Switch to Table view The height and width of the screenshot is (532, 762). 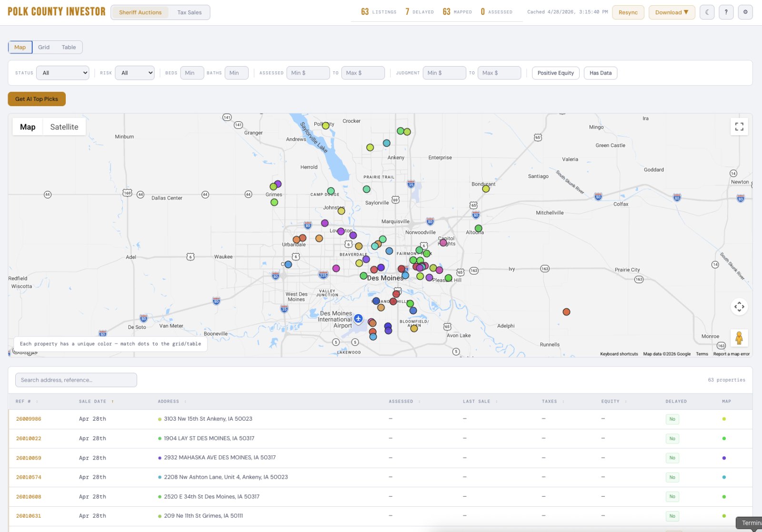pos(69,47)
